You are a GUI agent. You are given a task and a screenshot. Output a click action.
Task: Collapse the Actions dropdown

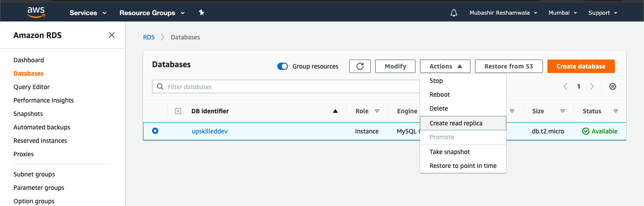click(445, 66)
